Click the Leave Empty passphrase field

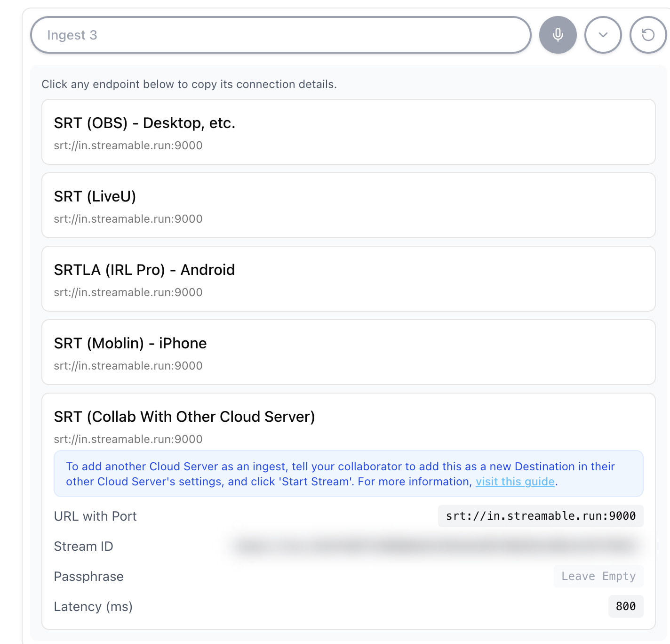pos(598,576)
